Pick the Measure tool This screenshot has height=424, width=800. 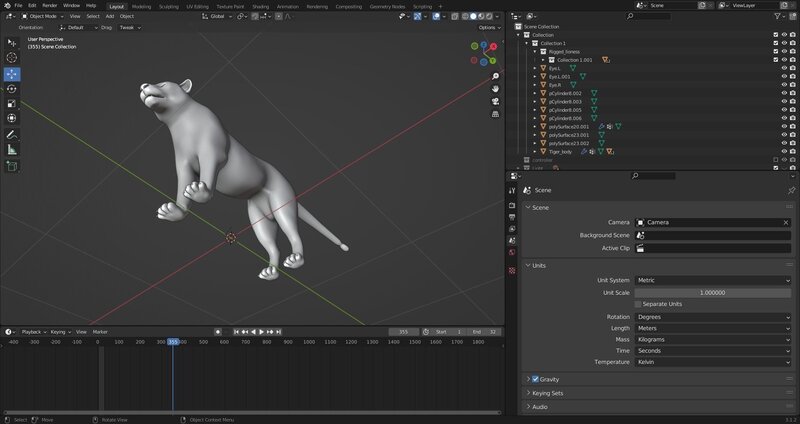click(12, 149)
